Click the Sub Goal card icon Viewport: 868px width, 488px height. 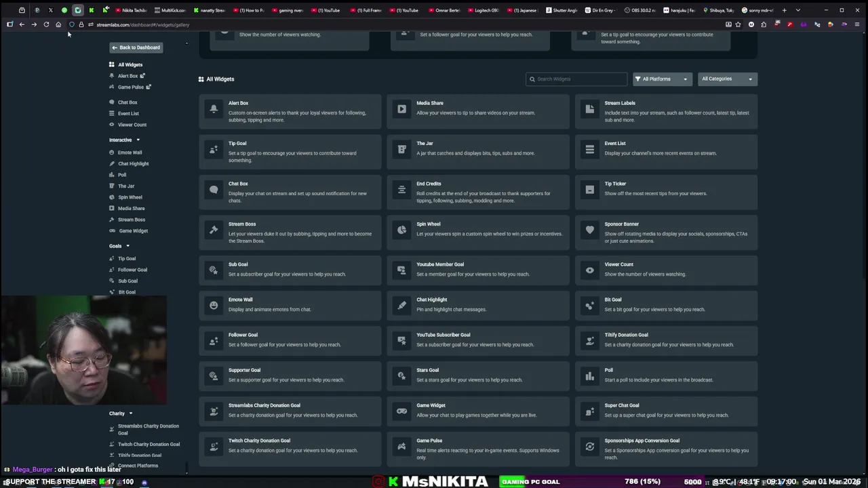(x=214, y=270)
